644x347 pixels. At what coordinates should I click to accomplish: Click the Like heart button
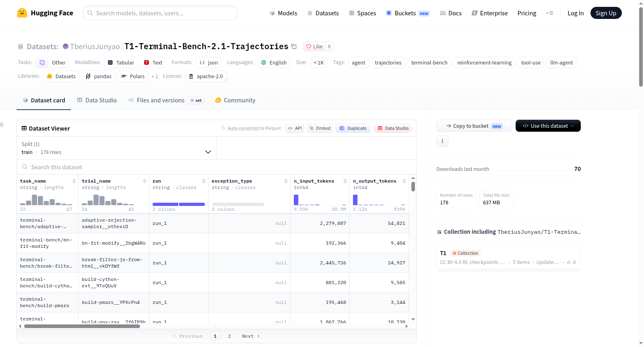click(314, 46)
